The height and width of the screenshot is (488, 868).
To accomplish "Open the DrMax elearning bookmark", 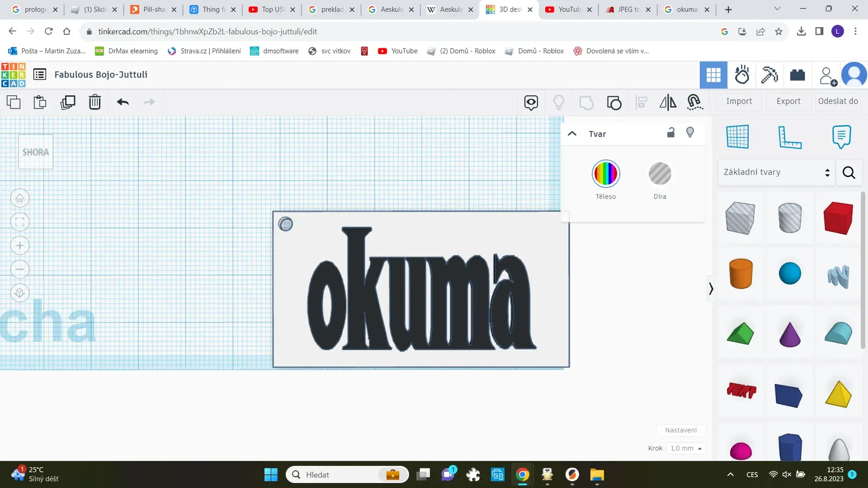I will [x=126, y=51].
